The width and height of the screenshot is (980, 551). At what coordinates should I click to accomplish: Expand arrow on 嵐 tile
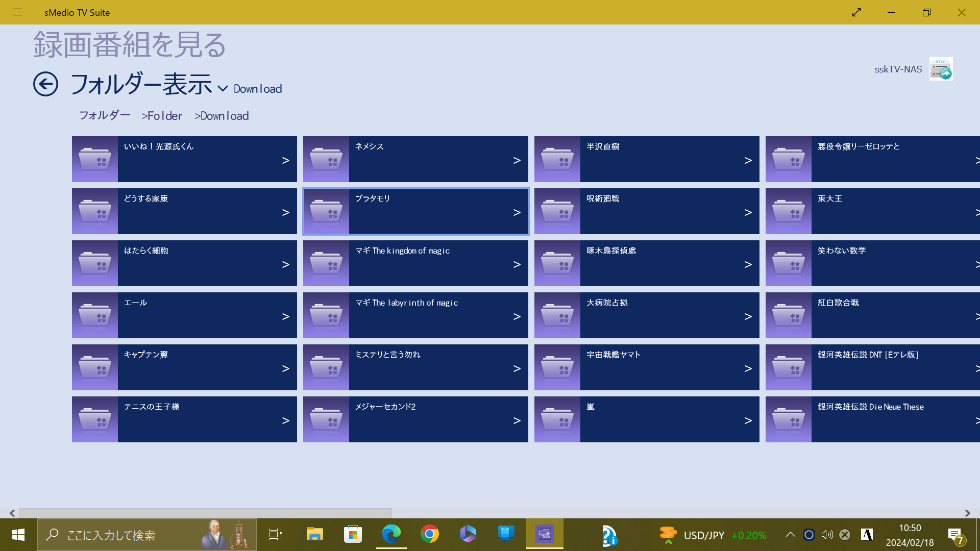tap(748, 420)
